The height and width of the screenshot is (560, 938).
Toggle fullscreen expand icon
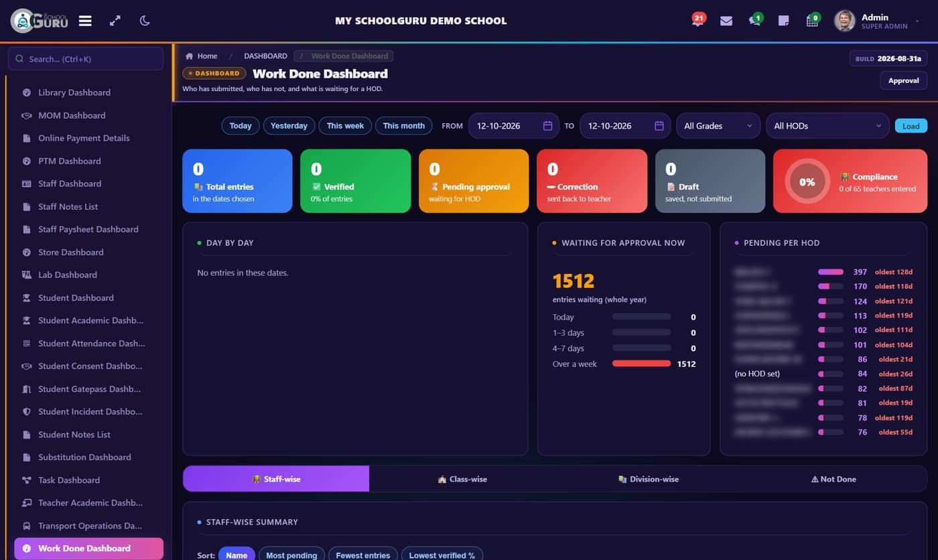(x=115, y=21)
